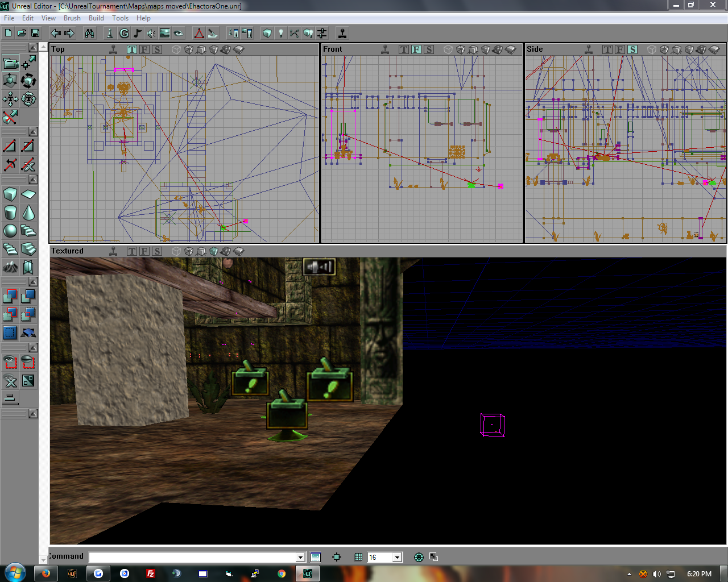Click the Undo left-arrow button
Image resolution: width=728 pixels, height=582 pixels.
[56, 33]
